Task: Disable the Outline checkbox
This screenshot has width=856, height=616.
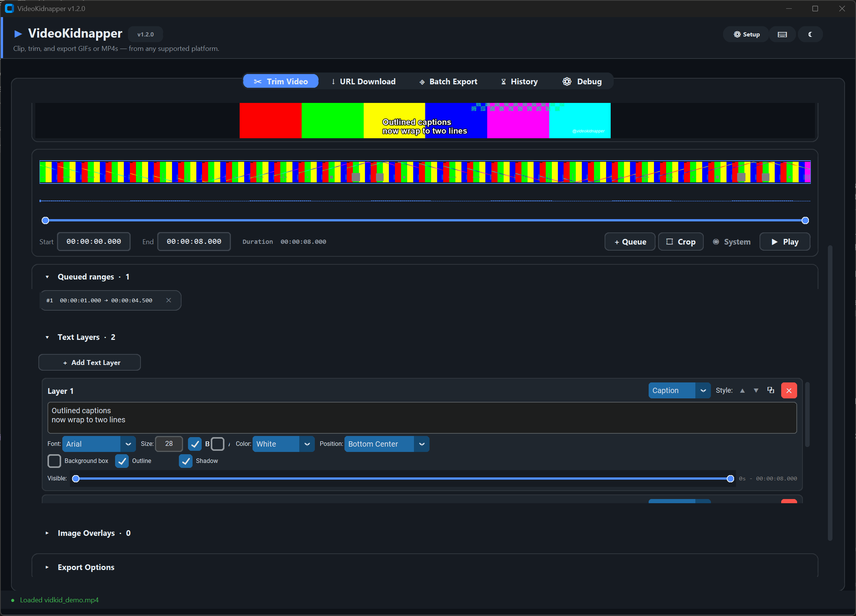Action: 122,461
